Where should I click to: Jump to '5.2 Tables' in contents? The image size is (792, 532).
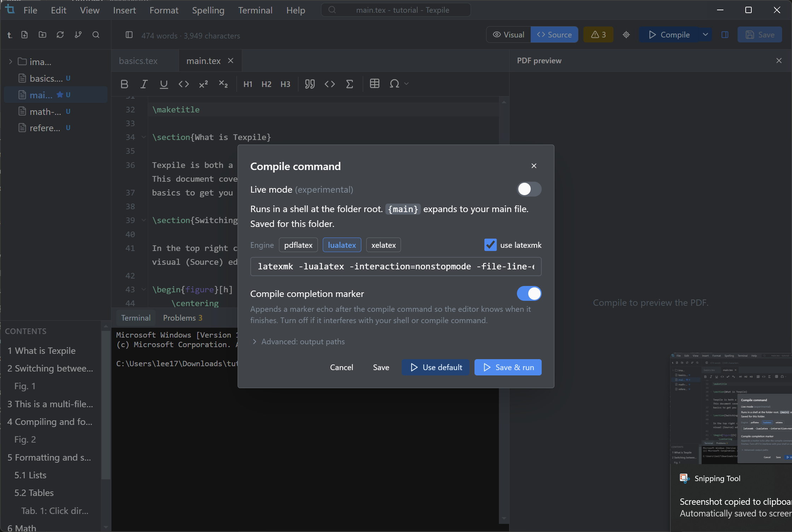point(34,493)
